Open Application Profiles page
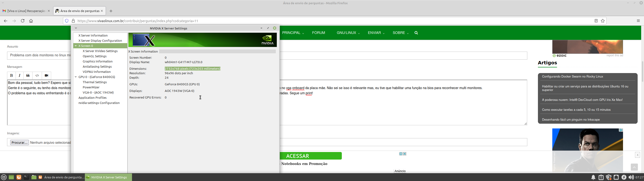The height and width of the screenshot is (181, 644). tap(92, 98)
